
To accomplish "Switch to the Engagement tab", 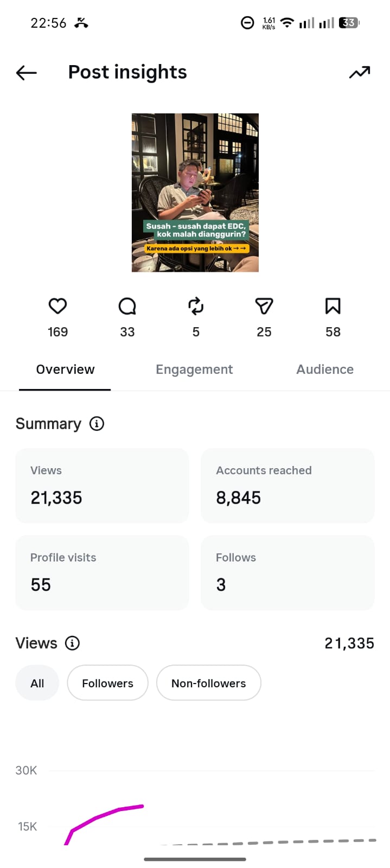I will [194, 369].
